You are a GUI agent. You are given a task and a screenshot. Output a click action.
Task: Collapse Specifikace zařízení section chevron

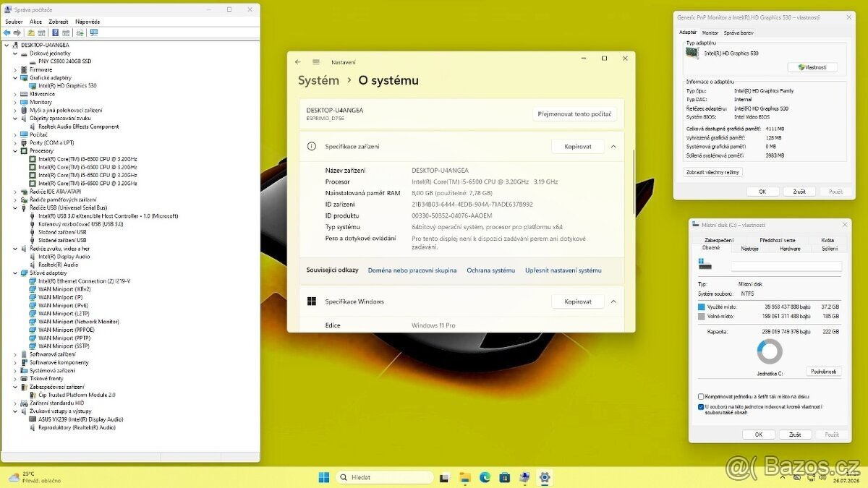coord(613,146)
